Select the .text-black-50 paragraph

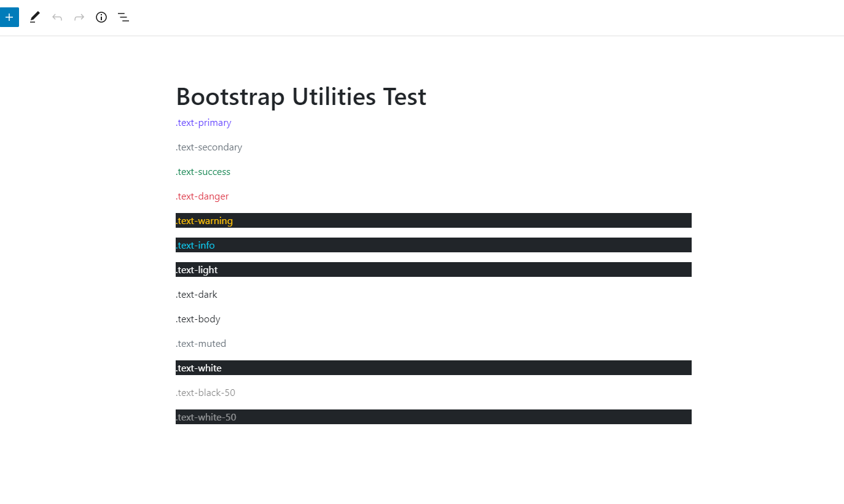(206, 392)
